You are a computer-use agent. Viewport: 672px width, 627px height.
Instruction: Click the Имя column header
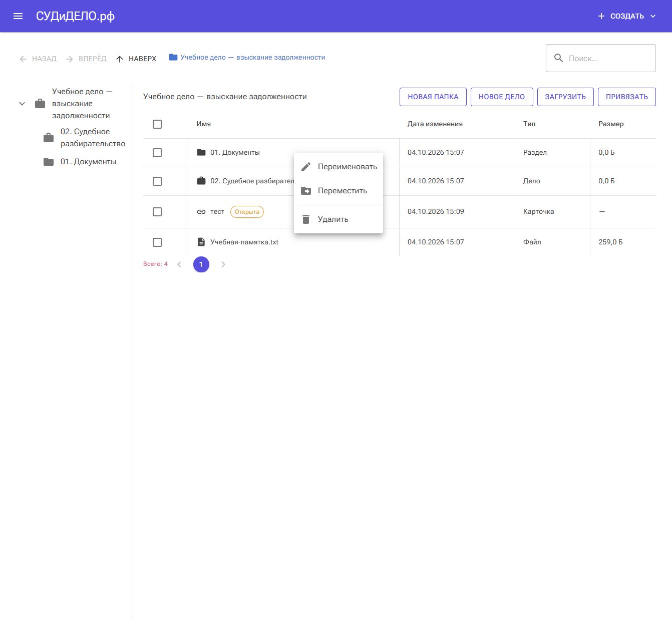(x=204, y=124)
